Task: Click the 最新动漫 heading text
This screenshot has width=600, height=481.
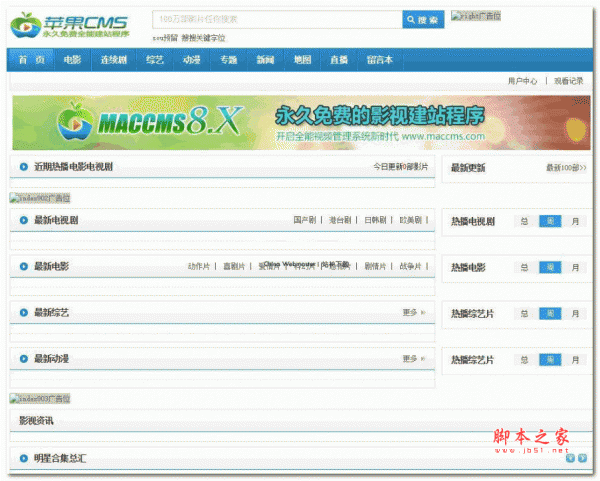Action: tap(52, 359)
